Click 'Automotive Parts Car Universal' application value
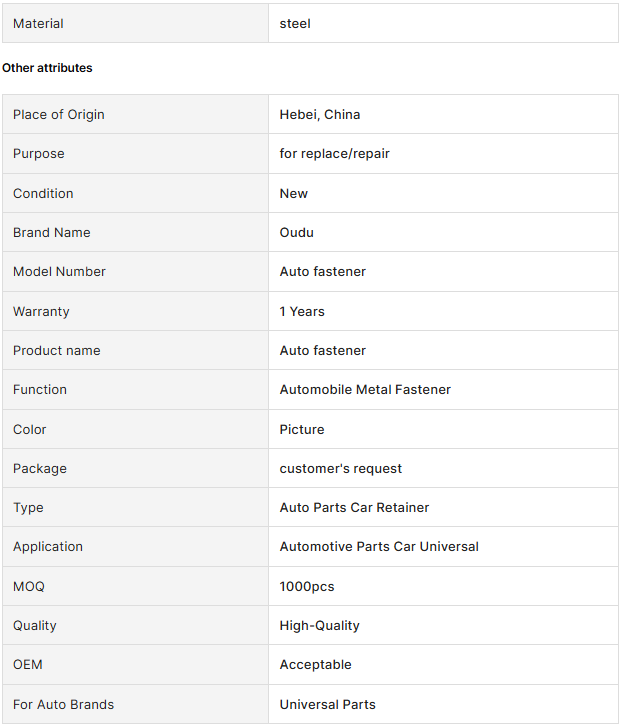Viewport: 621px width, 725px height. 379,547
